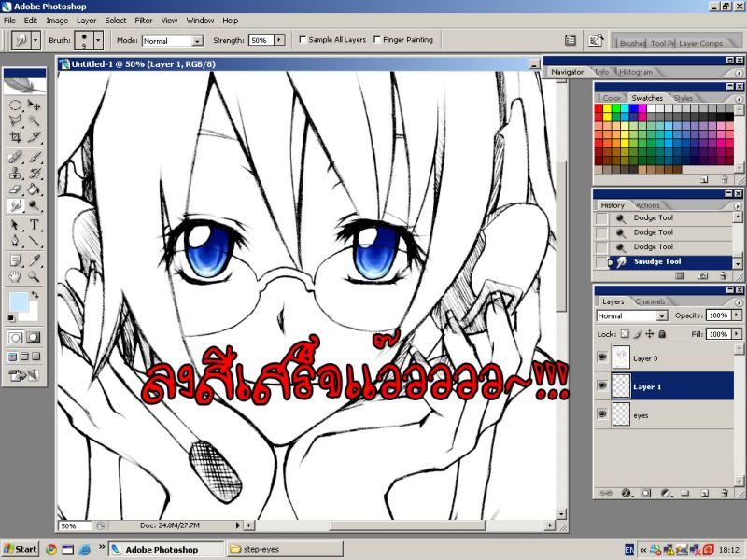Switch to the Color tab
Image resolution: width=747 pixels, height=560 pixels.
[612, 98]
